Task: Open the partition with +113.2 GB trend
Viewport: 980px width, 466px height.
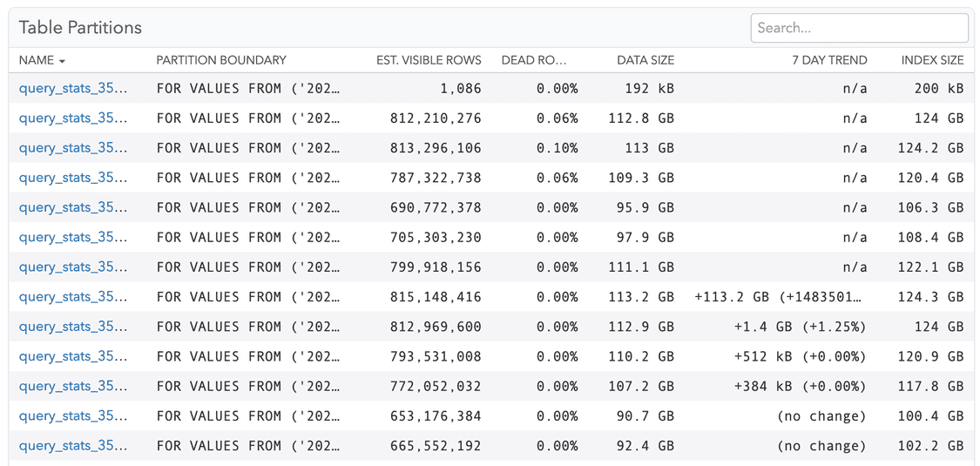Action: [73, 297]
